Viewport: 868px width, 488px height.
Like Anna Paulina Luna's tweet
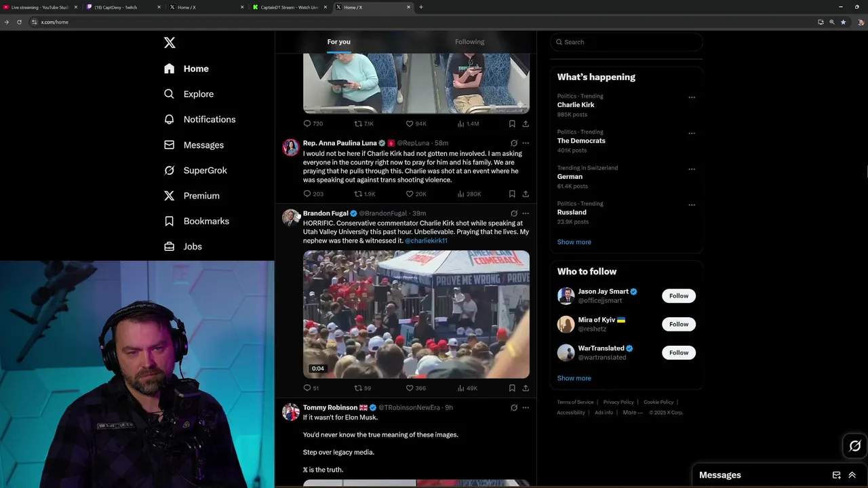[416, 194]
